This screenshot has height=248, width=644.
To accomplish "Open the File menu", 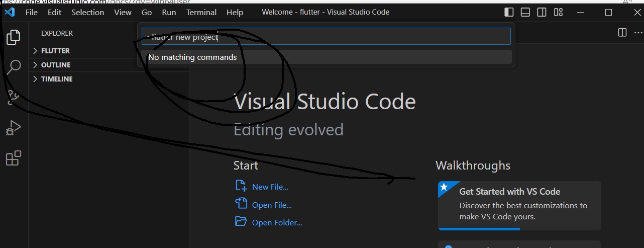I will (32, 12).
